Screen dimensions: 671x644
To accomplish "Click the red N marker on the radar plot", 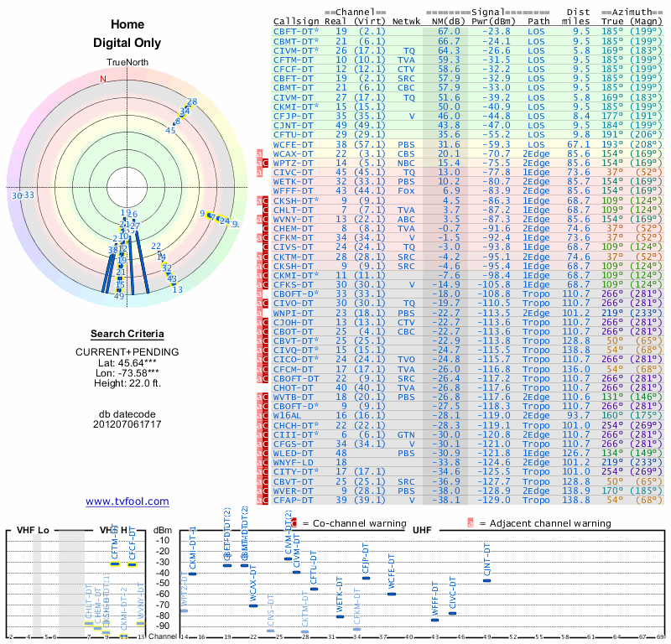I will [102, 79].
